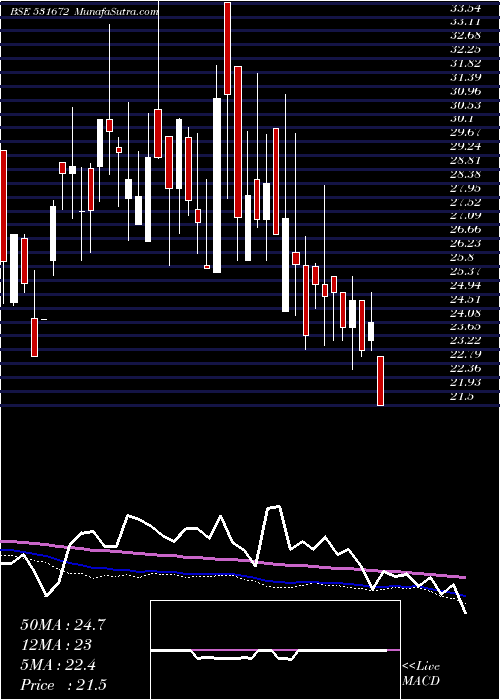Click the 31.82 price axis label
The image size is (500, 700).
point(465,63)
